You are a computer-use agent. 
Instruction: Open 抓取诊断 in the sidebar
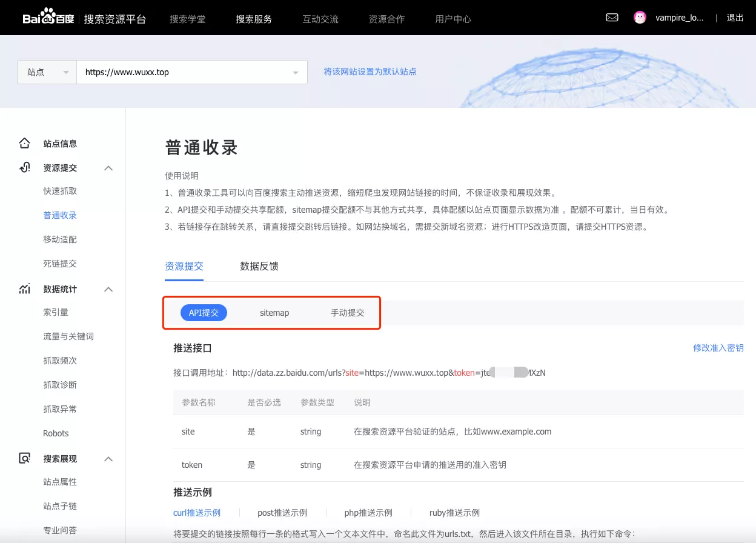60,385
